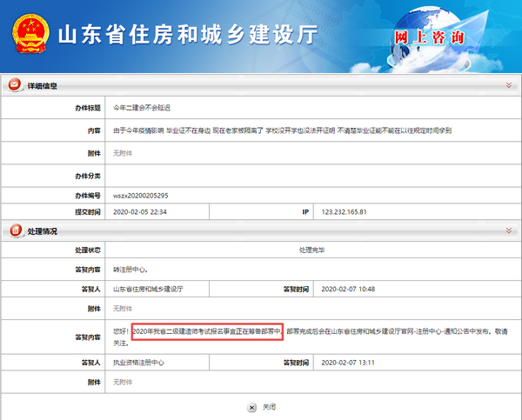
Task: Click the red envelope icon beside 详细信息
Action: click(14, 85)
